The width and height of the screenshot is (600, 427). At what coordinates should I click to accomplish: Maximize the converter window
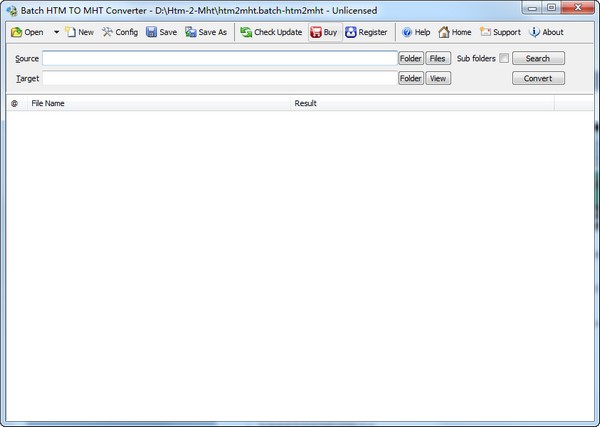click(x=551, y=8)
